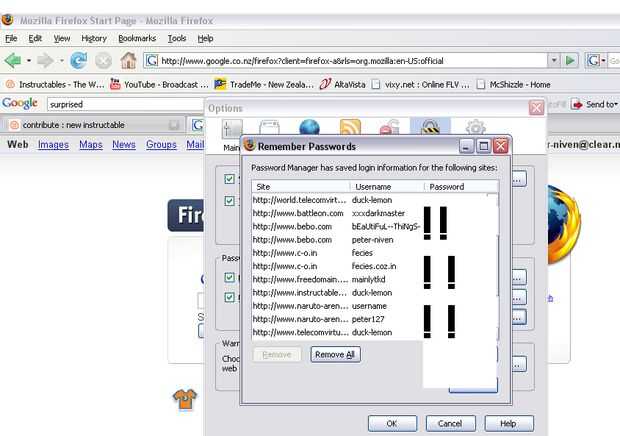The height and width of the screenshot is (436, 620).
Task: Select the Advanced gear icon in Options
Action: [475, 127]
